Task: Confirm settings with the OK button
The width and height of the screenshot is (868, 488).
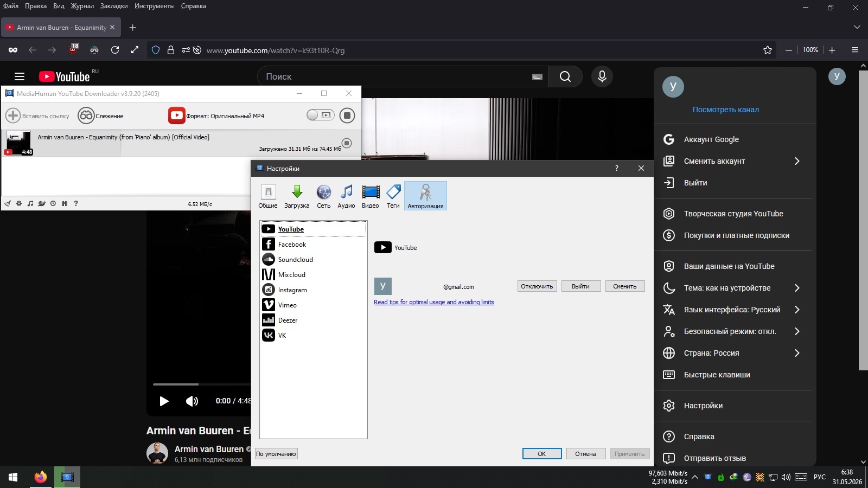Action: 542,454
